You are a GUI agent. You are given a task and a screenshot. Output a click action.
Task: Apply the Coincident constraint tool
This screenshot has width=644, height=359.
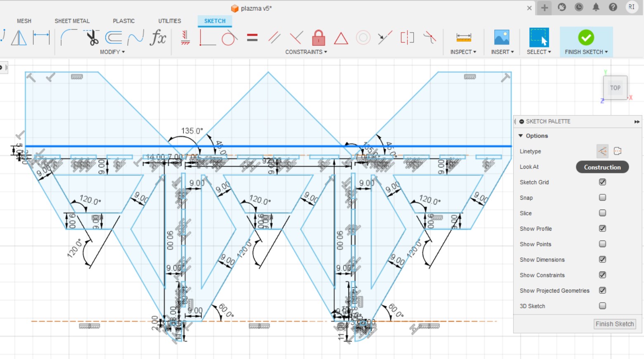pyautogui.click(x=208, y=38)
